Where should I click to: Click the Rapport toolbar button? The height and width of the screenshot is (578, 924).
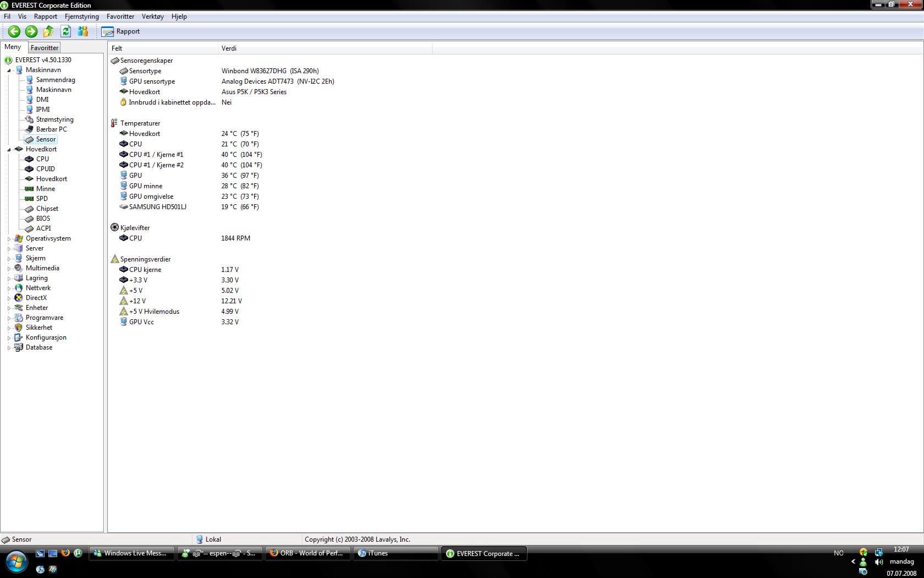click(x=121, y=31)
